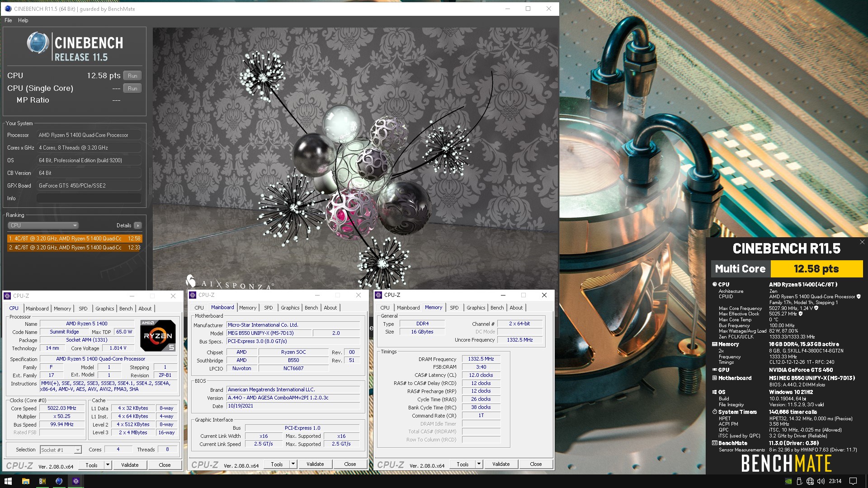Click the AMD Ryzen 5 logo in CPU-Z
This screenshot has width=868, height=488.
click(x=158, y=335)
